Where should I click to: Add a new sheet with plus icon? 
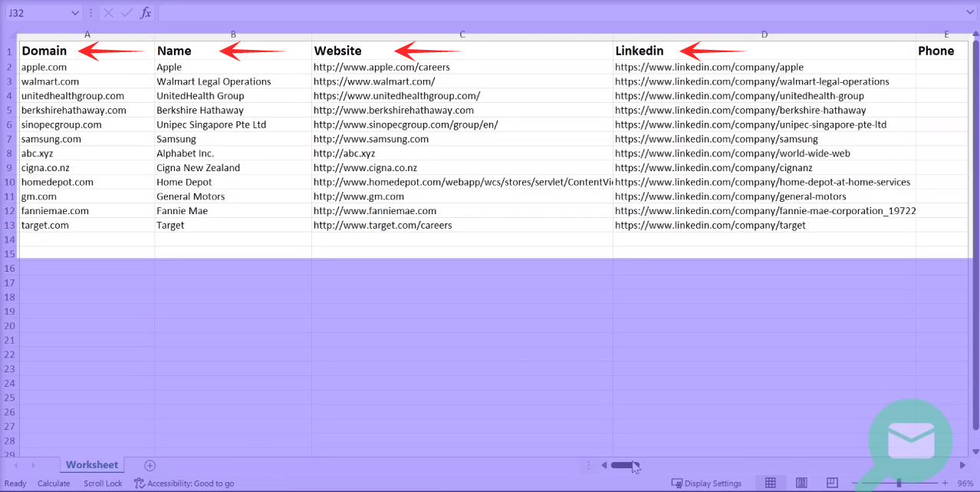point(150,465)
